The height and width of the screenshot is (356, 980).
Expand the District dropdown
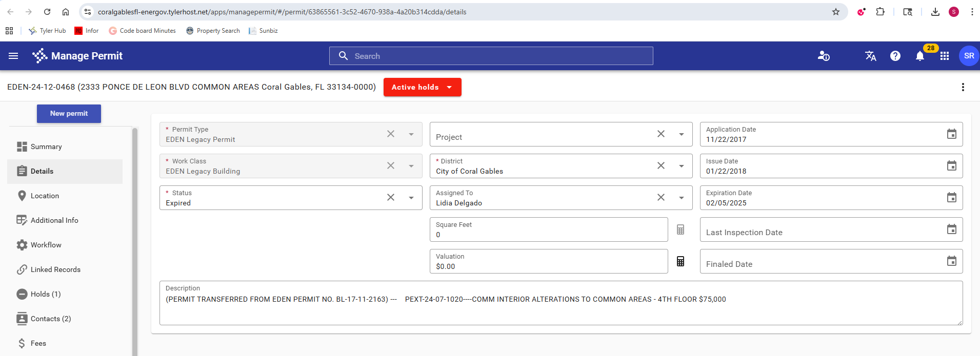click(x=681, y=166)
